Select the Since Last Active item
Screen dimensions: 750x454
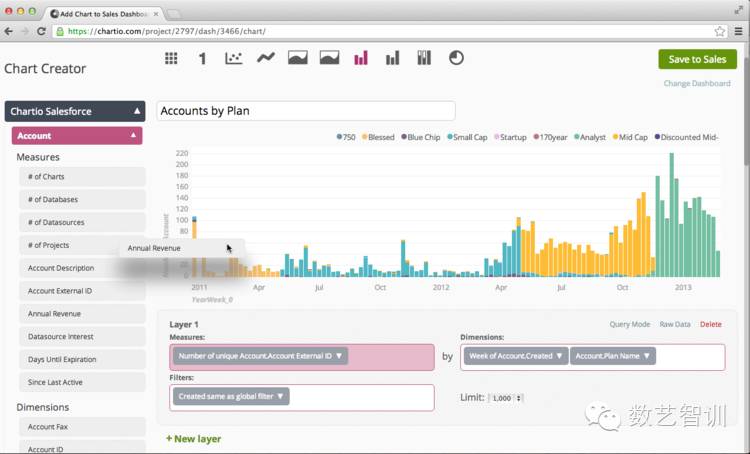coord(82,382)
